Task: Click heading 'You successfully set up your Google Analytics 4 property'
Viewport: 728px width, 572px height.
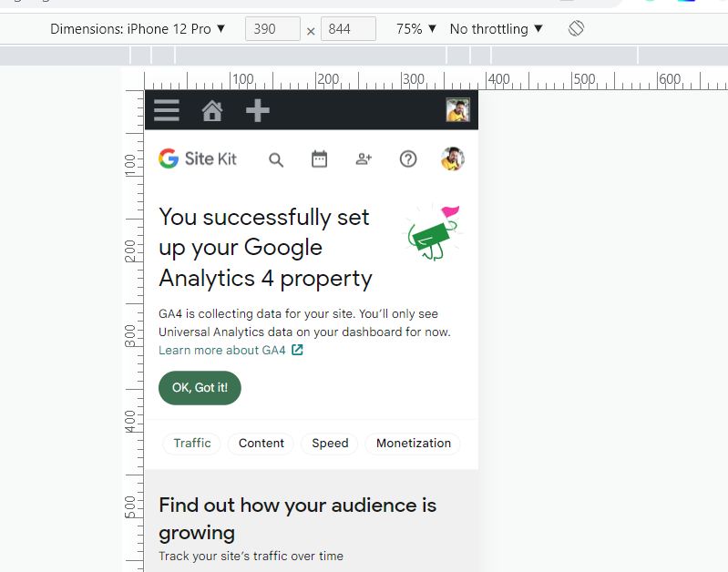Action: [265, 248]
